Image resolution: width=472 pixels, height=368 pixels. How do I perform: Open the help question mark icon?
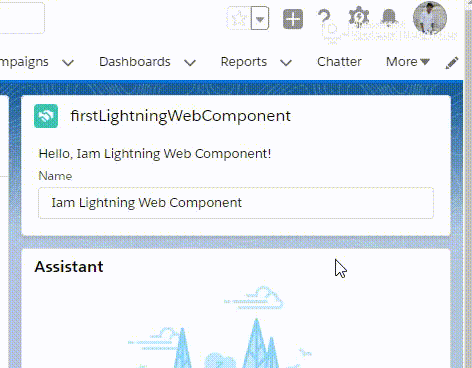324,18
